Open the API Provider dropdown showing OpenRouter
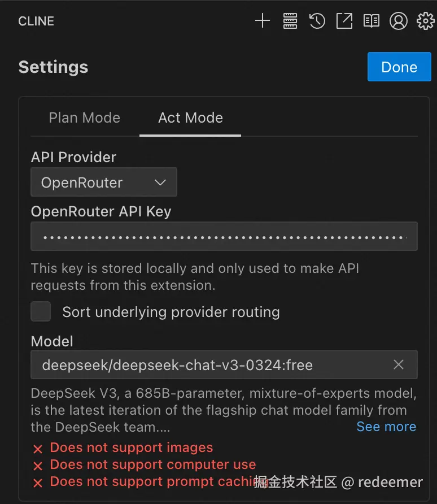437x504 pixels. [x=104, y=183]
